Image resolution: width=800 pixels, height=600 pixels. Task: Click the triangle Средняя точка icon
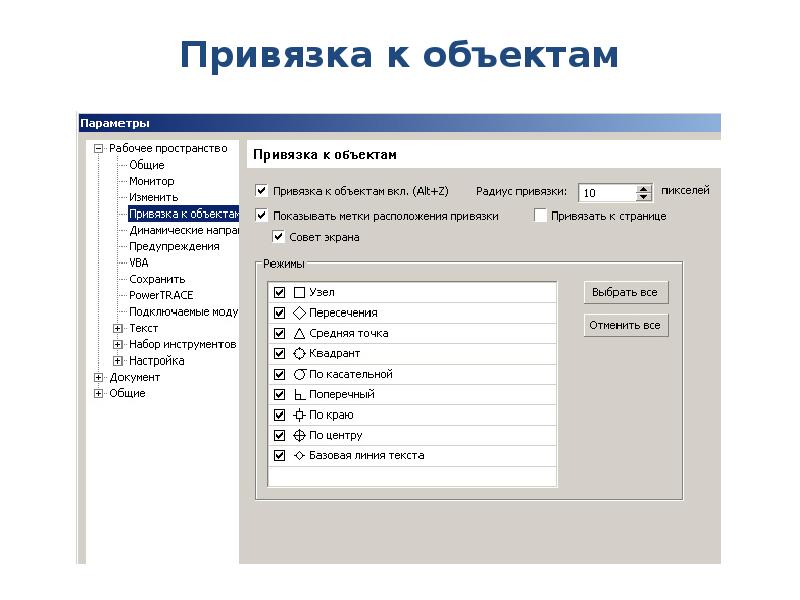(x=299, y=333)
